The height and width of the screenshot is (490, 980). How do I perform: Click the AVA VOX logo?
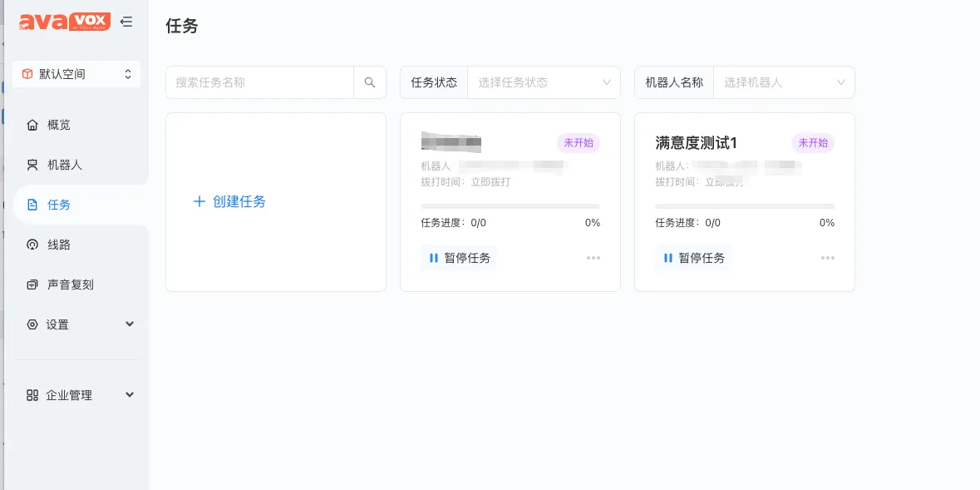click(x=65, y=22)
